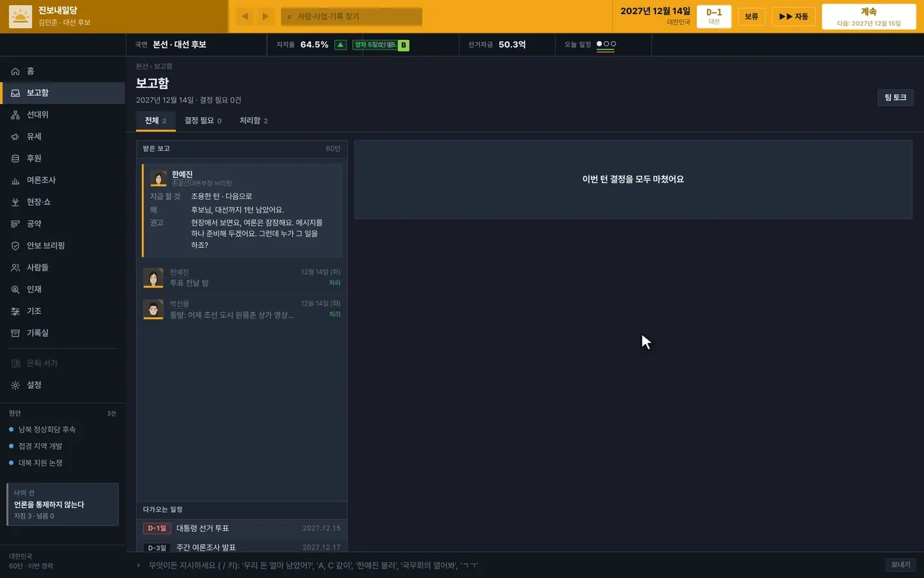Select the 보고함 inbox icon

pos(15,93)
